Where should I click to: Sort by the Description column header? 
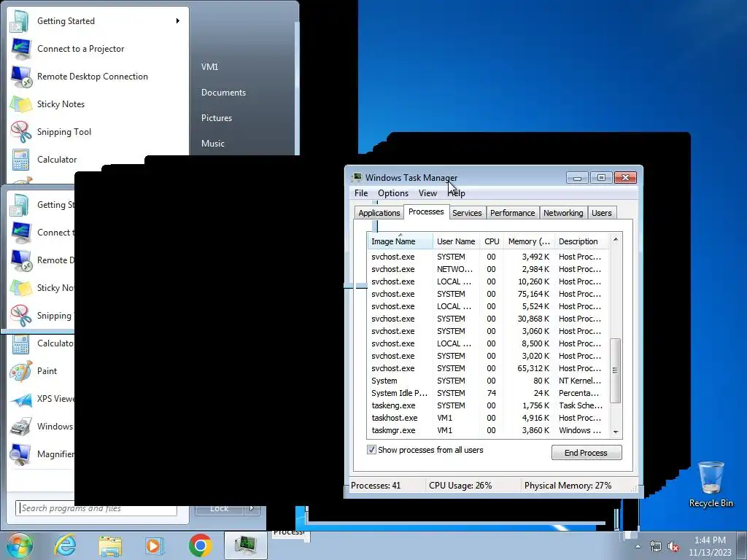pos(581,241)
